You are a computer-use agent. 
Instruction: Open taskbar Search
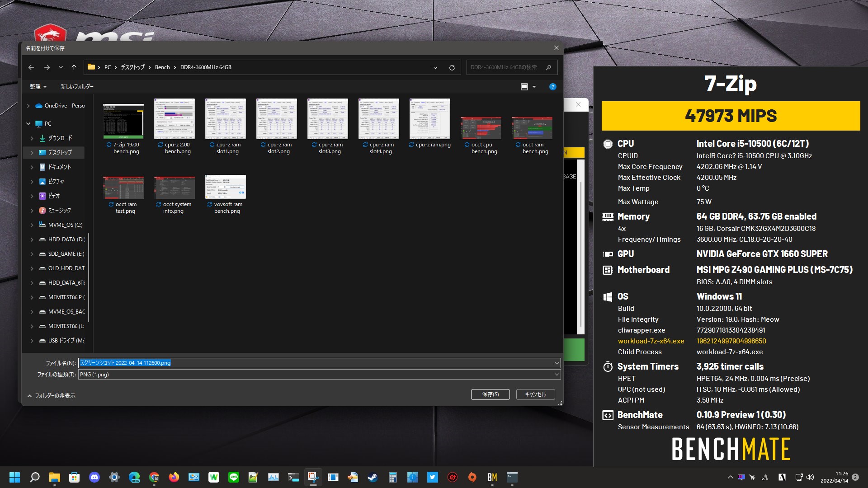(34, 477)
